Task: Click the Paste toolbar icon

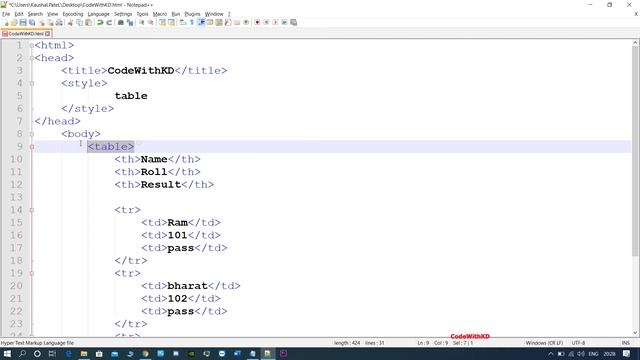Action: [x=89, y=22]
